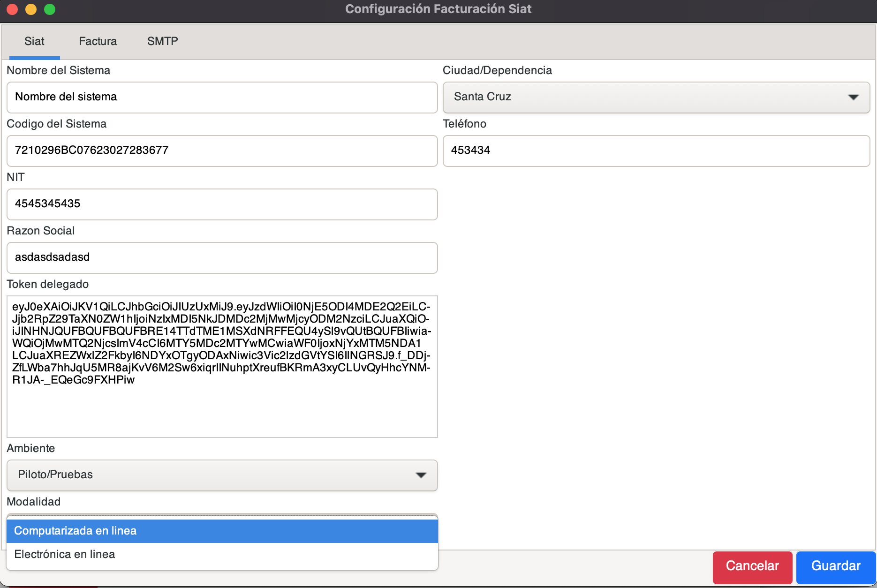
Task: Click the Santa Cruz dropdown arrow
Action: pyautogui.click(x=853, y=97)
